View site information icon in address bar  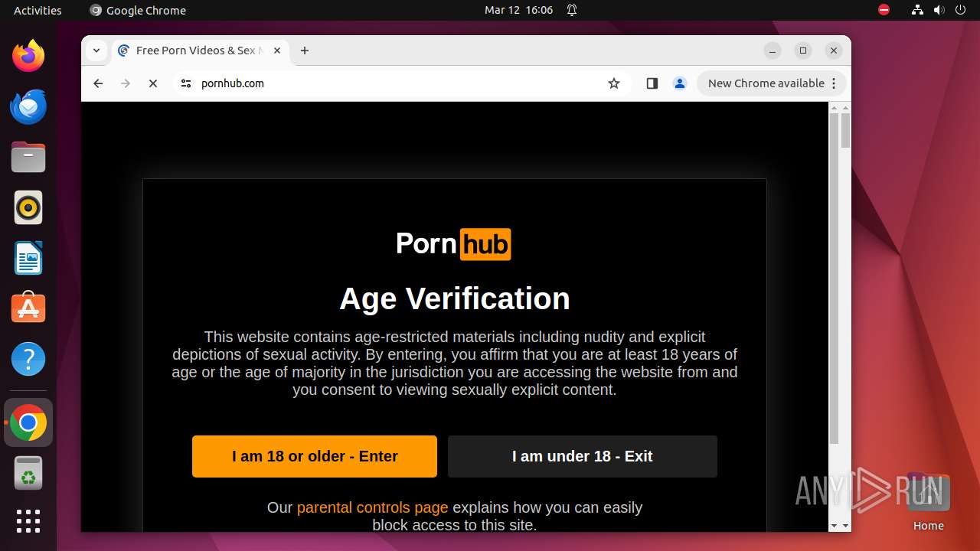(186, 83)
